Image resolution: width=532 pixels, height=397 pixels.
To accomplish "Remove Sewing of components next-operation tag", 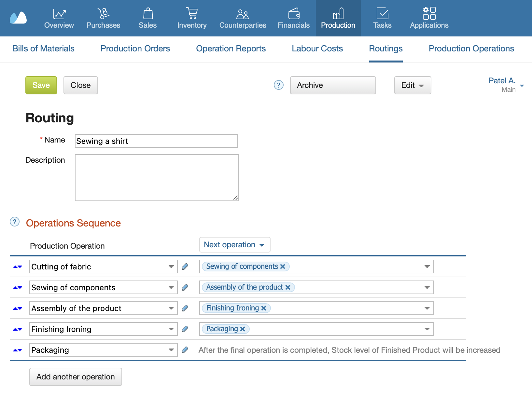I will pyautogui.click(x=283, y=267).
